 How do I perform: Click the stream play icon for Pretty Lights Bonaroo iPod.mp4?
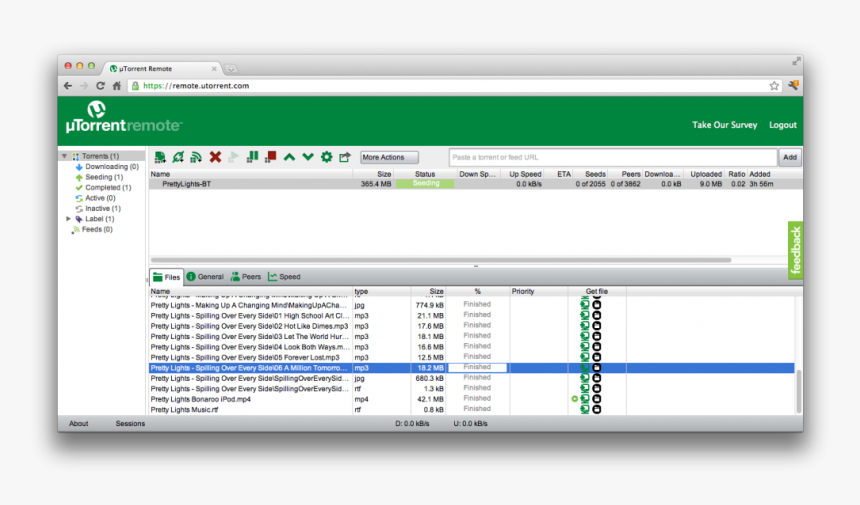tap(574, 399)
